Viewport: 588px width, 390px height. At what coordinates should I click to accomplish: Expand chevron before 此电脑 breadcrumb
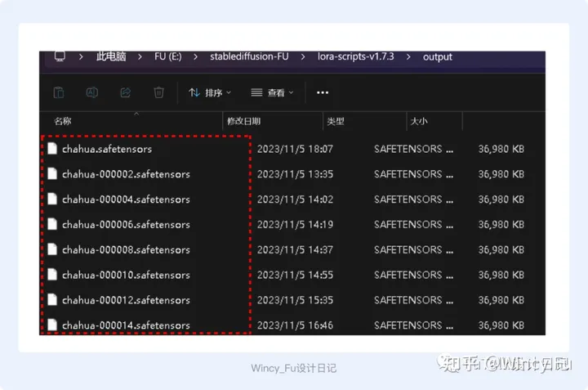(81, 57)
